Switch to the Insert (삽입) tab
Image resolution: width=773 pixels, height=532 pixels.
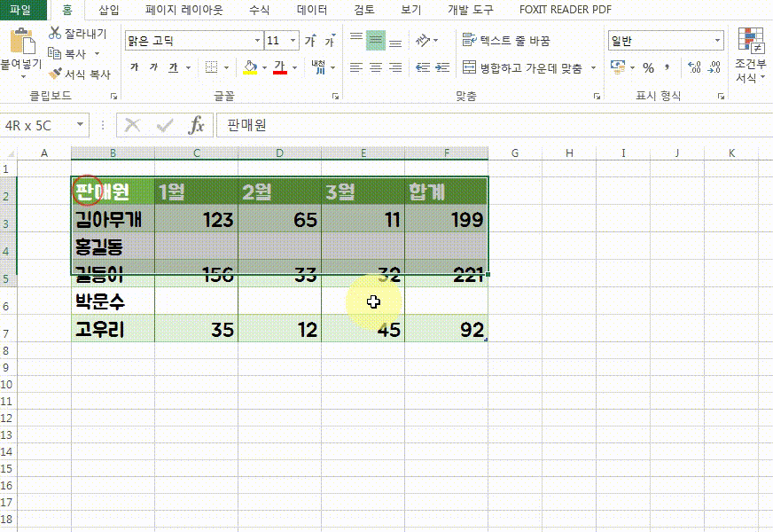(109, 10)
